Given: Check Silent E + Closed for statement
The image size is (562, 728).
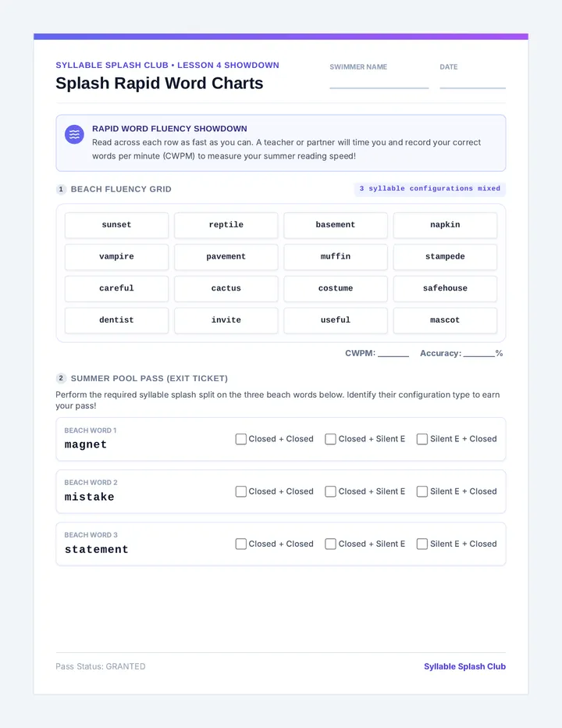Looking at the screenshot, I should click(421, 544).
